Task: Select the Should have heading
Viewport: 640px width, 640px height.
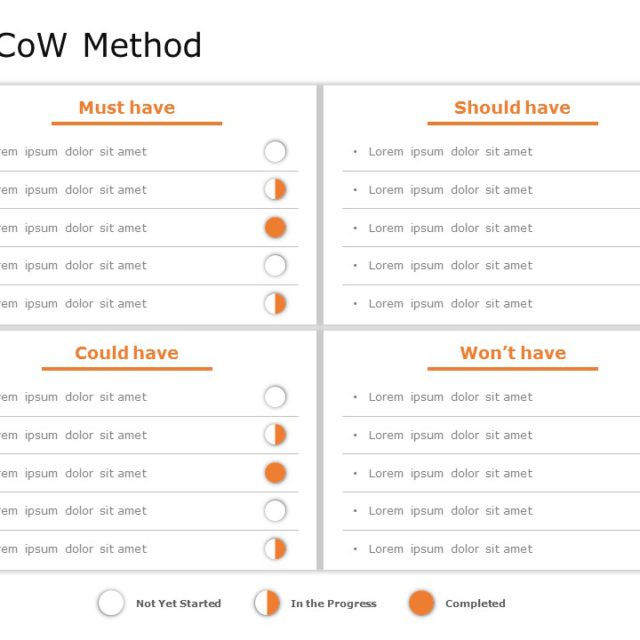Action: tap(512, 108)
